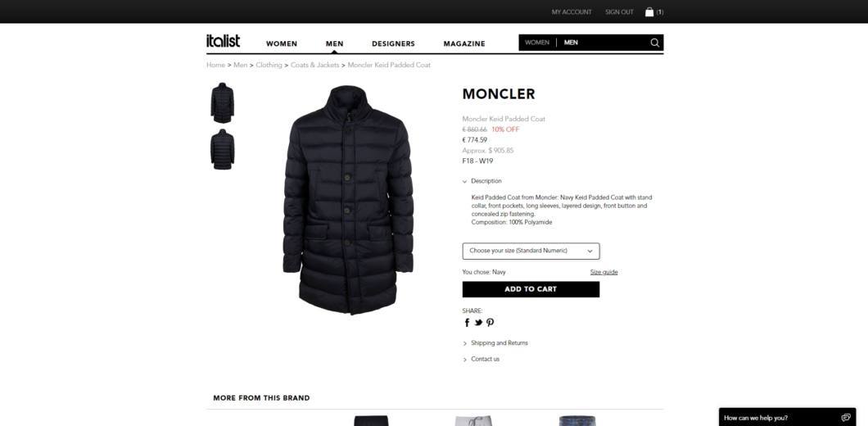The width and height of the screenshot is (868, 426).
Task: Go to MY ACCOUNT page
Action: coord(572,12)
